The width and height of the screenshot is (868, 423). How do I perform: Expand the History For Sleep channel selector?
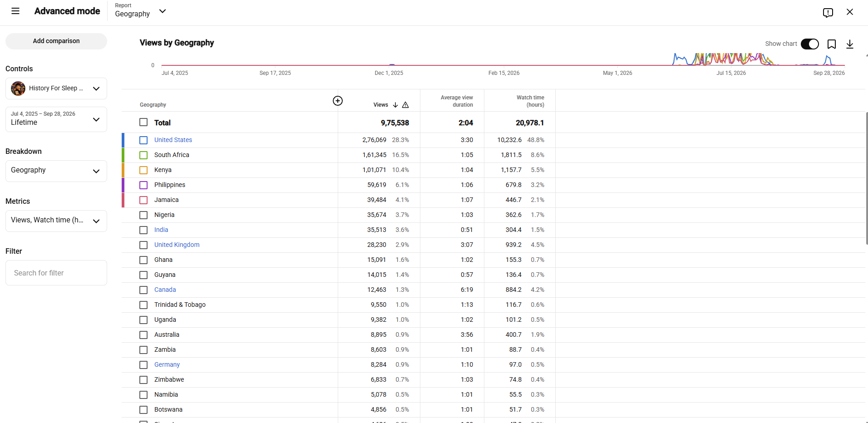point(56,89)
